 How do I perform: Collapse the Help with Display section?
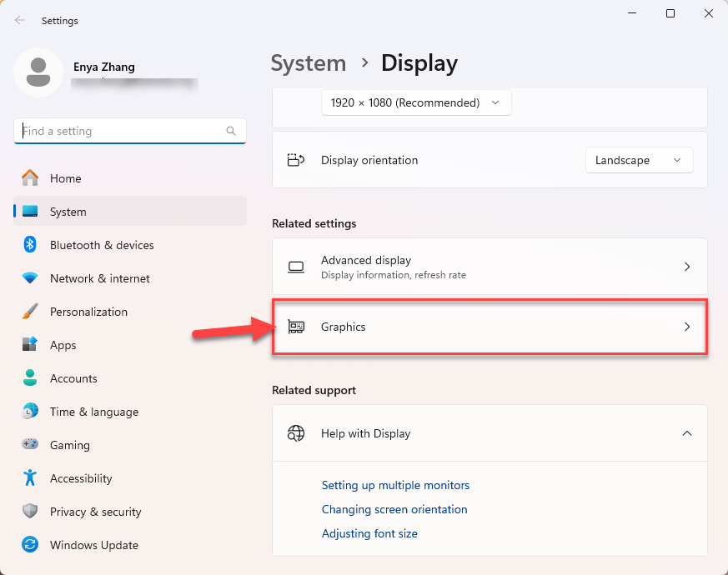tap(687, 433)
